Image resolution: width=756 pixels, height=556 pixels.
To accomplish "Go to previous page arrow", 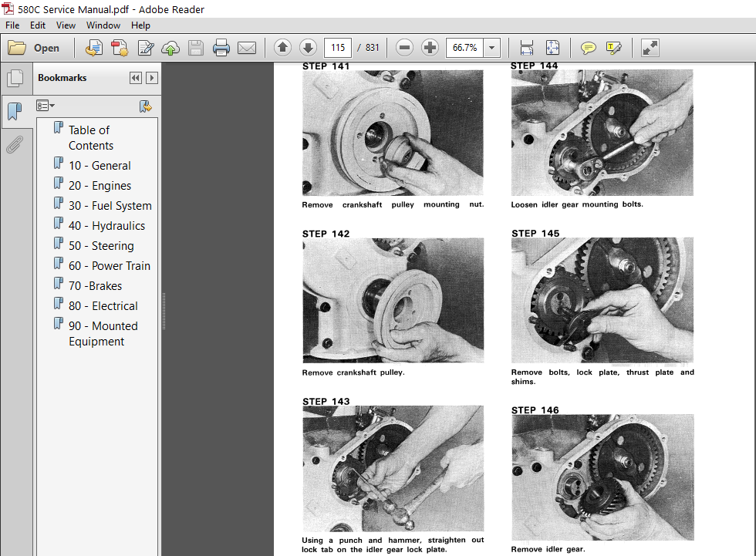I will tap(283, 47).
